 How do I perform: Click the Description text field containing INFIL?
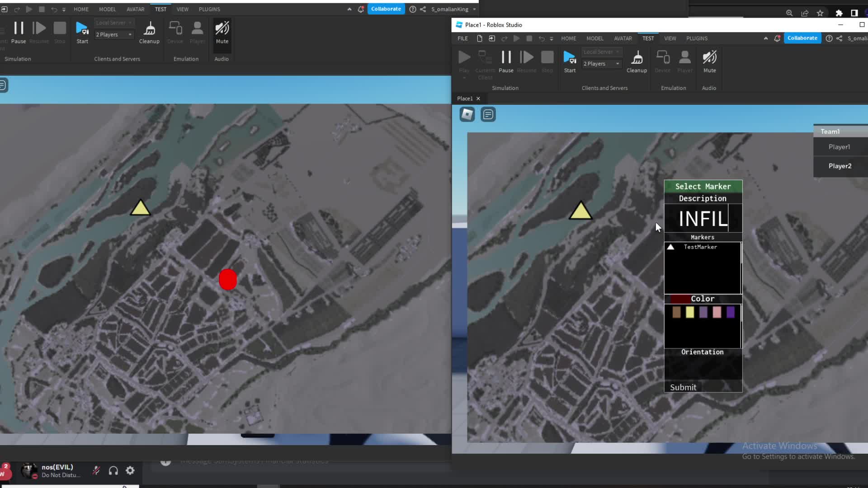tap(703, 219)
